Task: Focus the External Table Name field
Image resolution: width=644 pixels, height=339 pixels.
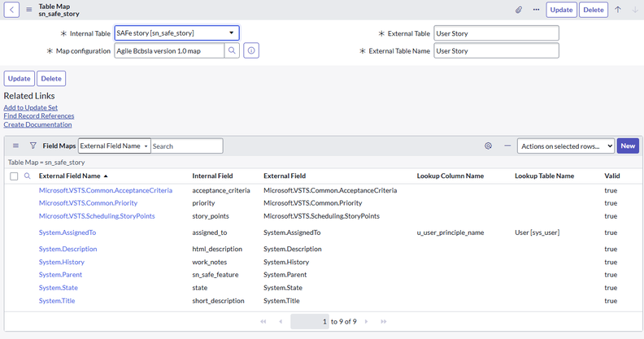Action: 496,51
